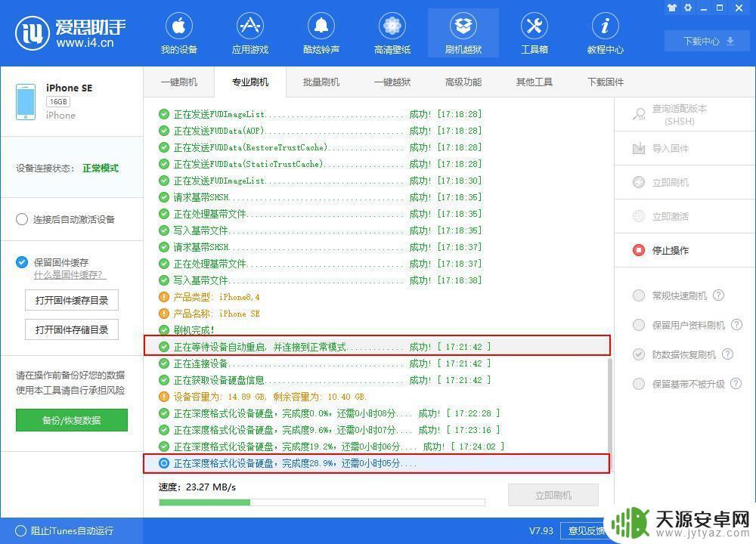Select 常规快速刷机 radio option

tap(638, 295)
